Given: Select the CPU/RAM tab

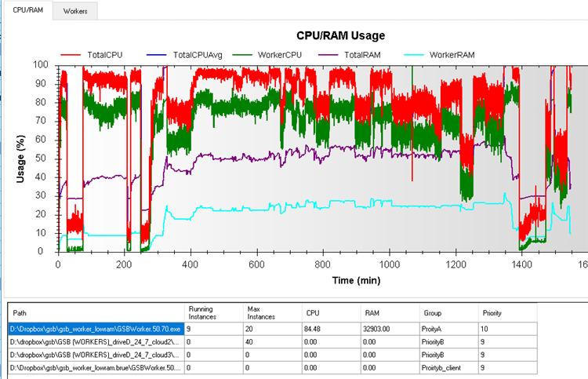Looking at the screenshot, I should 27,9.
